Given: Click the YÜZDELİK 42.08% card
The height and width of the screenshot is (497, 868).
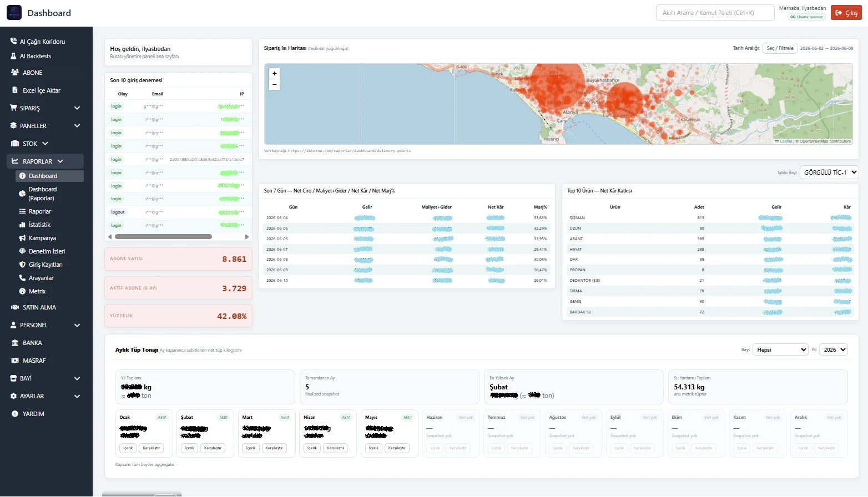Looking at the screenshot, I should (178, 316).
